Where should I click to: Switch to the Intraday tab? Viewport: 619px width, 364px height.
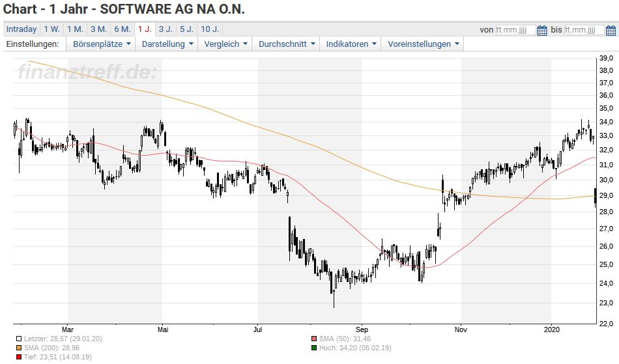[22, 29]
